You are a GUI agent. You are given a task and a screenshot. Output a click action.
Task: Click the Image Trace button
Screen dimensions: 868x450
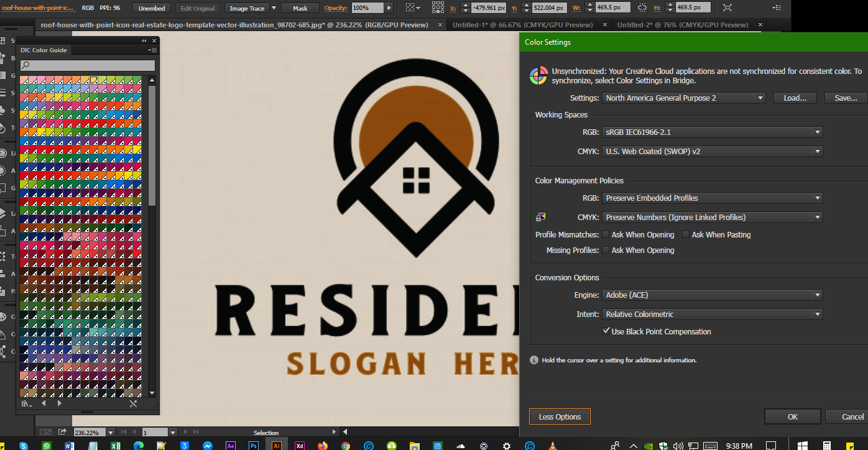[247, 8]
